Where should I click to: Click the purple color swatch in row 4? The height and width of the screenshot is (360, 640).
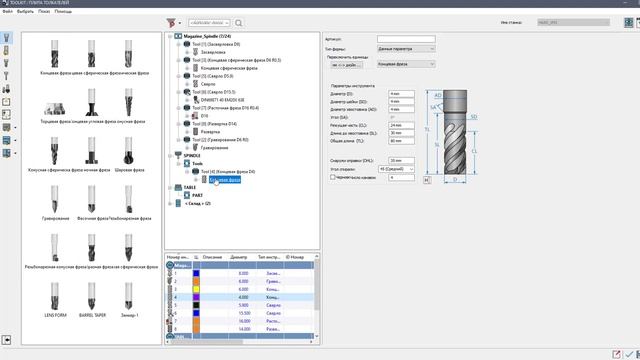point(196,297)
